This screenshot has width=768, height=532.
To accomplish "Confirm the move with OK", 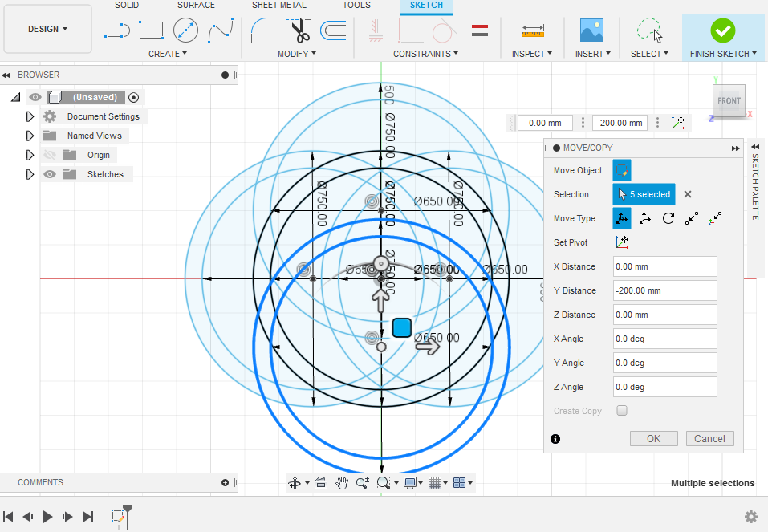I will 654,438.
